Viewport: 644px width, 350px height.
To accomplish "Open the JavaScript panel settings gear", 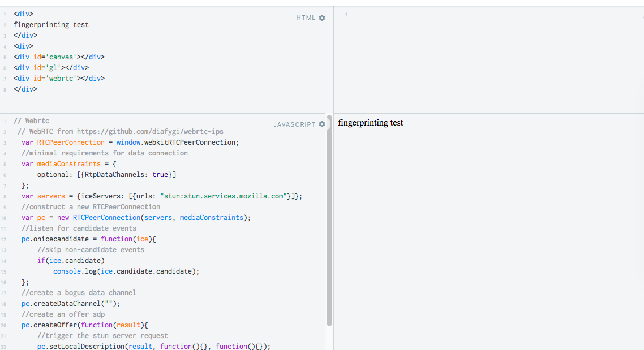I will 322,124.
